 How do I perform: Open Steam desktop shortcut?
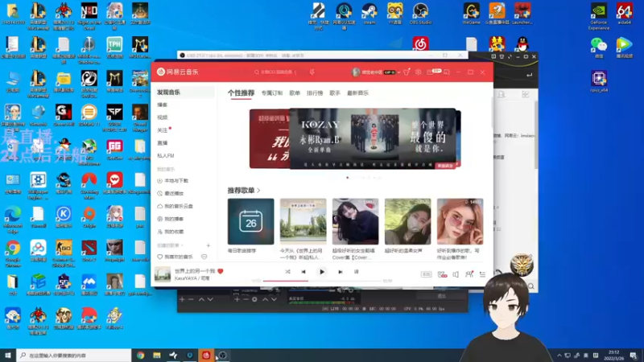click(x=369, y=14)
